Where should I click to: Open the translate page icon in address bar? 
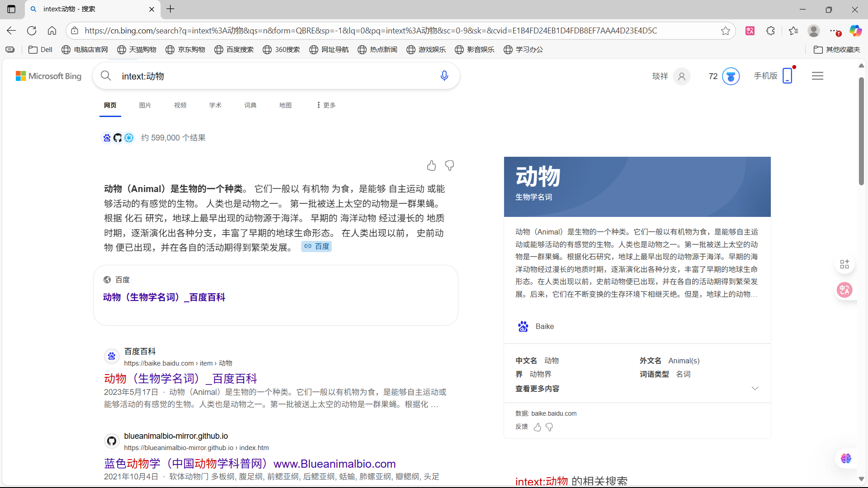coord(750,30)
